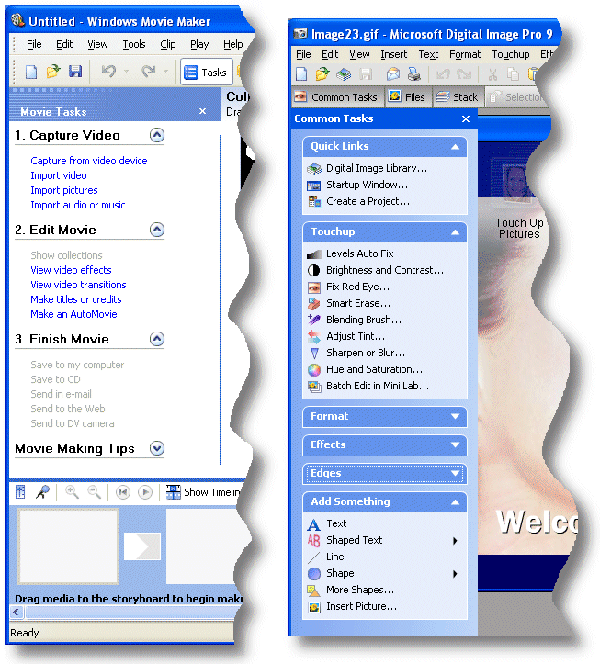Click New Project icon in Movie Maker toolbar
The image size is (600, 664).
click(x=31, y=72)
